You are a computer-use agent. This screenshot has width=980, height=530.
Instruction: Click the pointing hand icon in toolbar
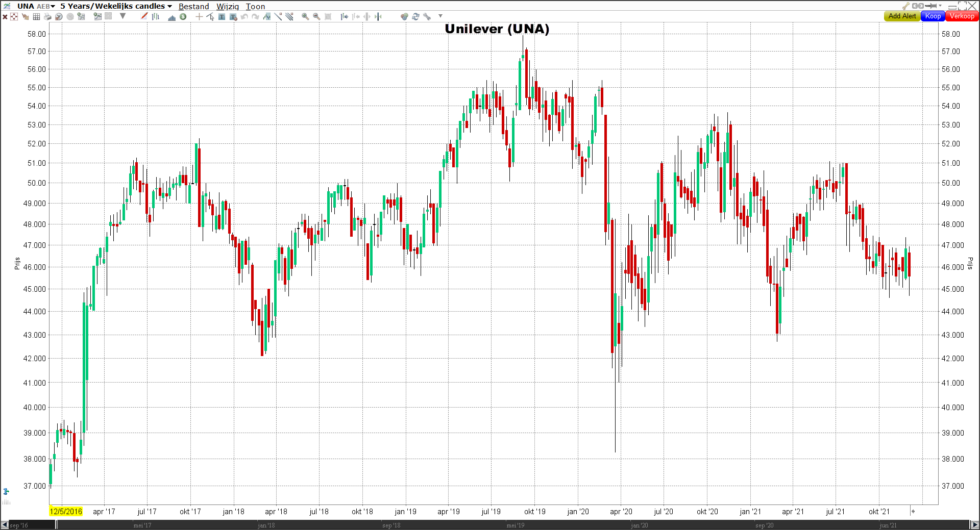[25, 16]
